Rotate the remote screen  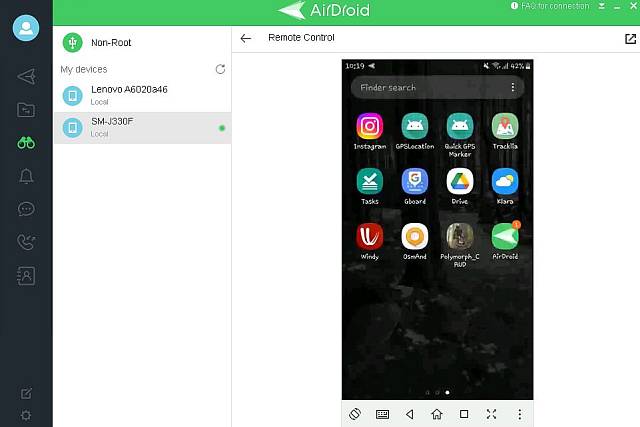pyautogui.click(x=355, y=414)
